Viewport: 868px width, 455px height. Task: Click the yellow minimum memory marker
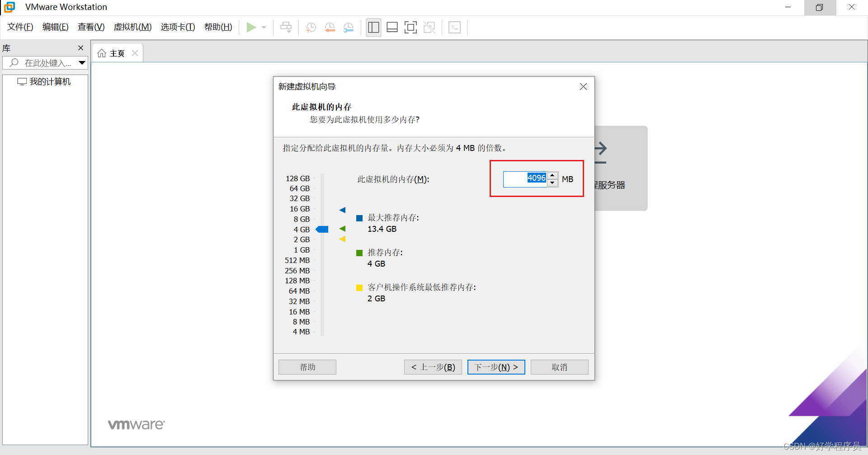coord(342,239)
